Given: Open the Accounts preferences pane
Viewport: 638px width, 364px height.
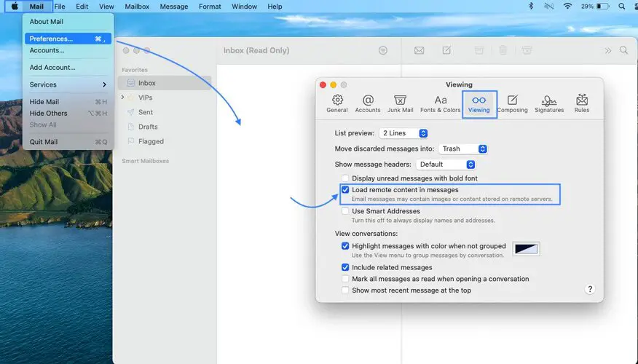Looking at the screenshot, I should (368, 103).
